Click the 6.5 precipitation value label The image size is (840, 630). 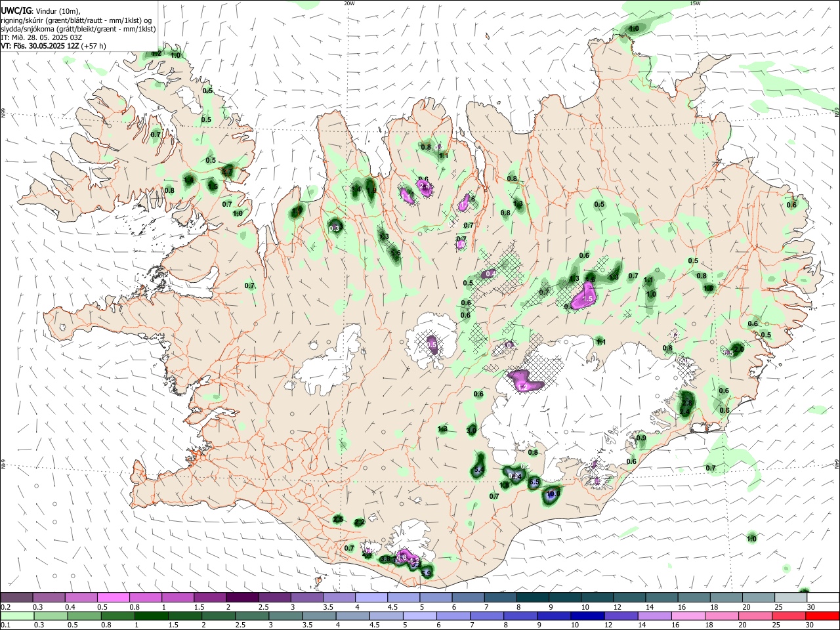click(x=534, y=482)
